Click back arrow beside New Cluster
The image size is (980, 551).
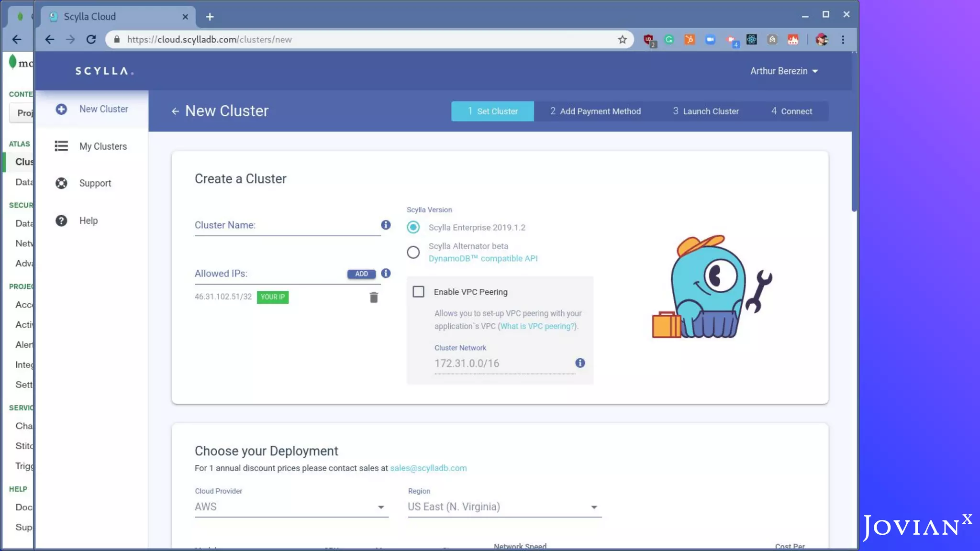(175, 111)
